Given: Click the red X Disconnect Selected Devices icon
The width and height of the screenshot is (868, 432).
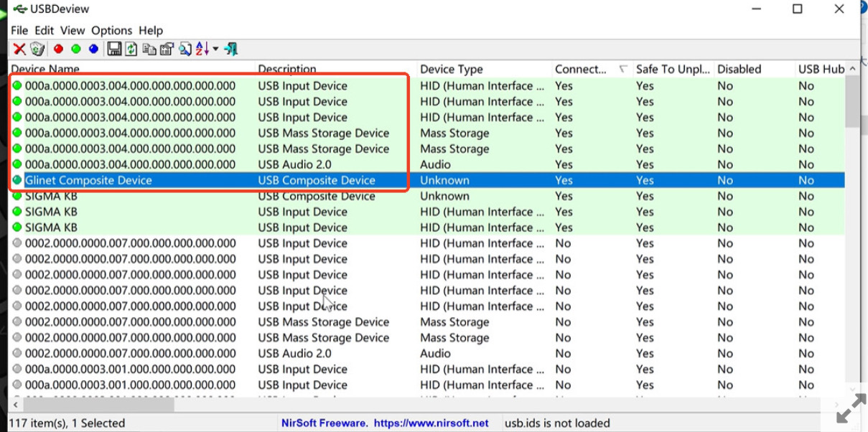Looking at the screenshot, I should tap(19, 49).
